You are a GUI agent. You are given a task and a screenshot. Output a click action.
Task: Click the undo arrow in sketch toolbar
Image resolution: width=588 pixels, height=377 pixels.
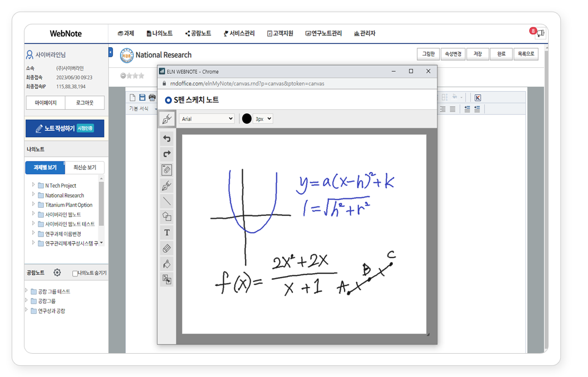167,138
